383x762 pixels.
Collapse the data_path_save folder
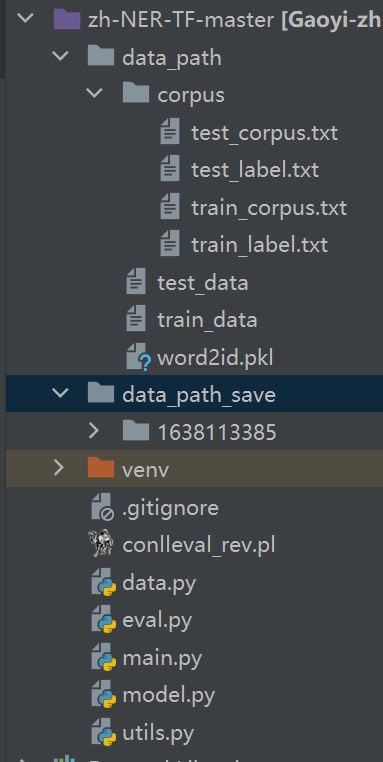click(x=60, y=393)
